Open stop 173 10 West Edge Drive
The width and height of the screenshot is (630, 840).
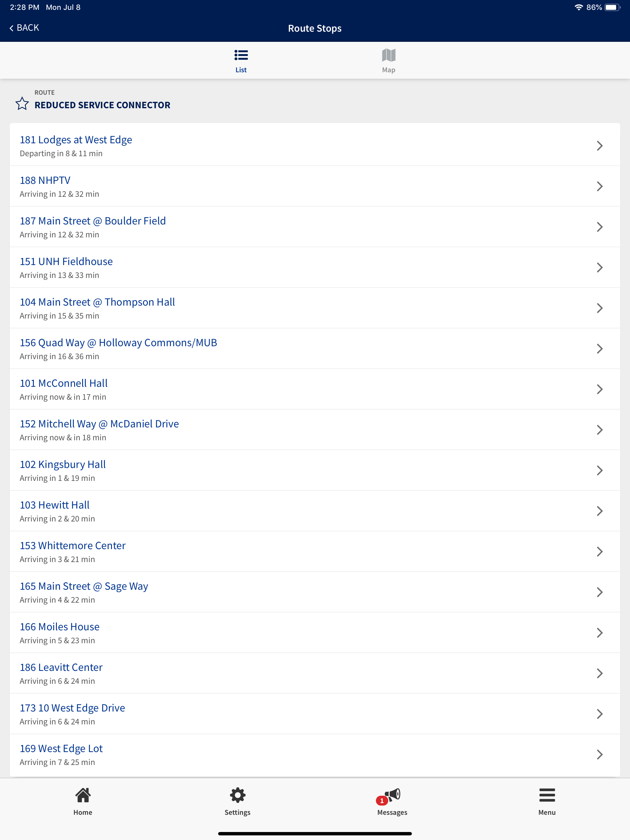point(315,715)
